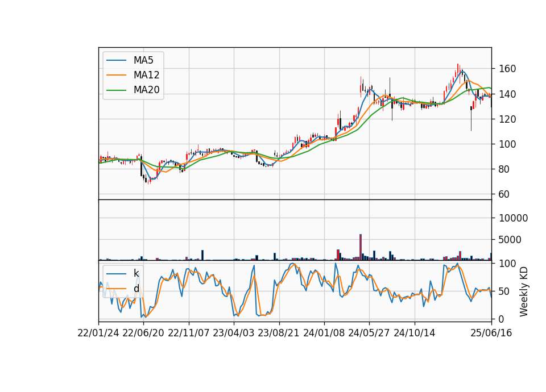
Task: Click the 24/01/08 date tick label
Action: pyautogui.click(x=324, y=333)
